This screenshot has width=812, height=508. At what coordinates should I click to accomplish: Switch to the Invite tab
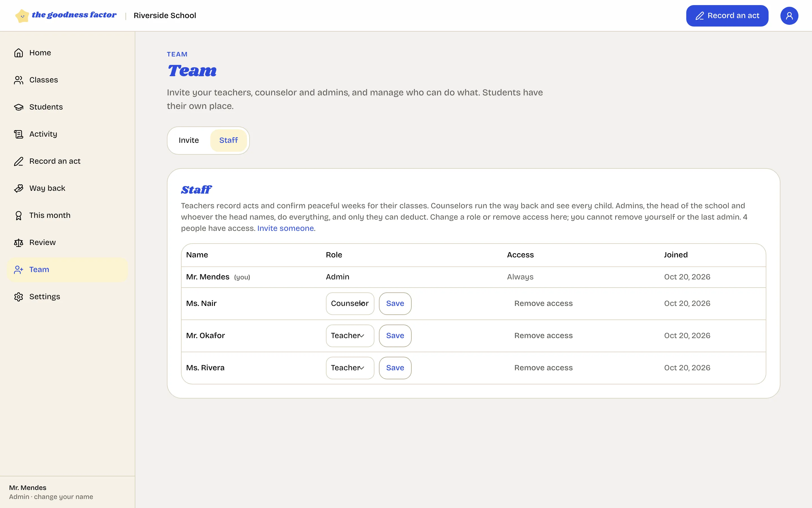point(189,141)
